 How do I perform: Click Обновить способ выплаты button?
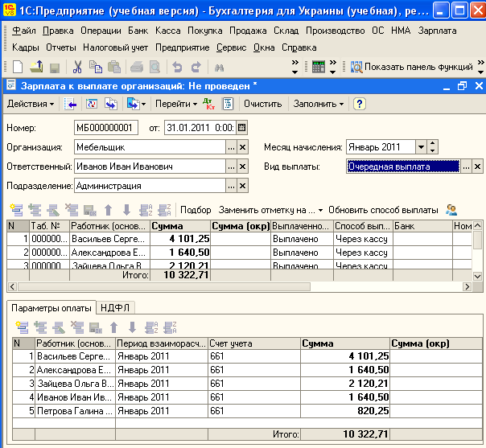coord(383,210)
